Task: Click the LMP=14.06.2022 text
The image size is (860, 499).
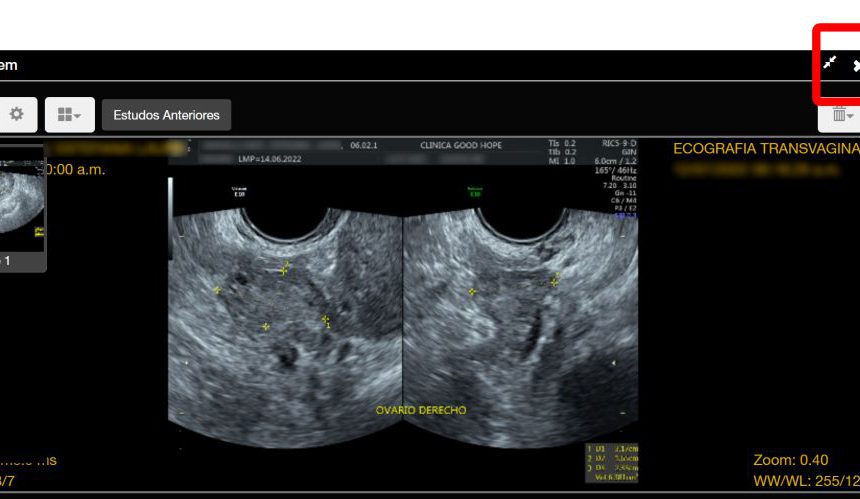Action: point(269,159)
